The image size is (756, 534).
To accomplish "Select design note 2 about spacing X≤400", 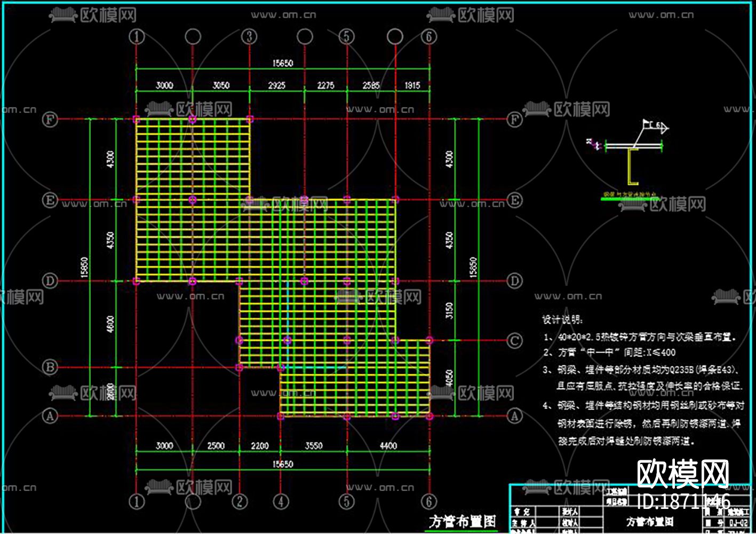I will 609,352.
